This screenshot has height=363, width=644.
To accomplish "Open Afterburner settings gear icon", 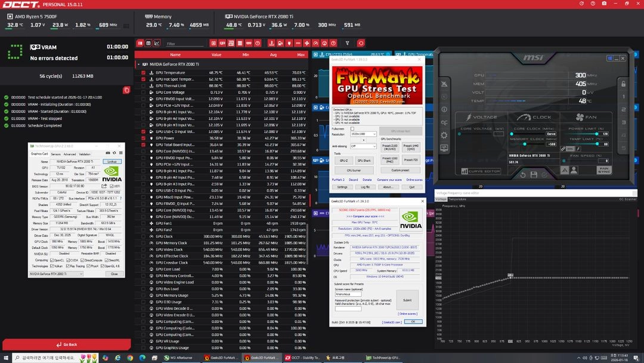I will 444,136.
